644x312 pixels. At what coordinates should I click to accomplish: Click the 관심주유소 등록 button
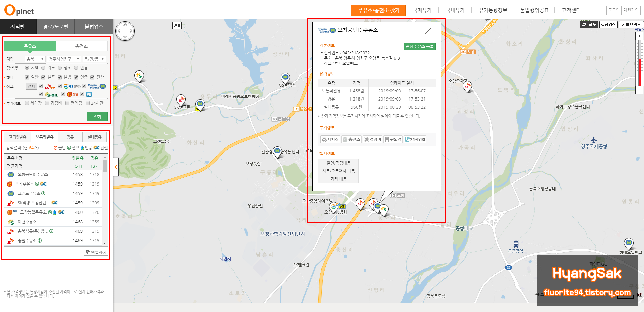(420, 46)
